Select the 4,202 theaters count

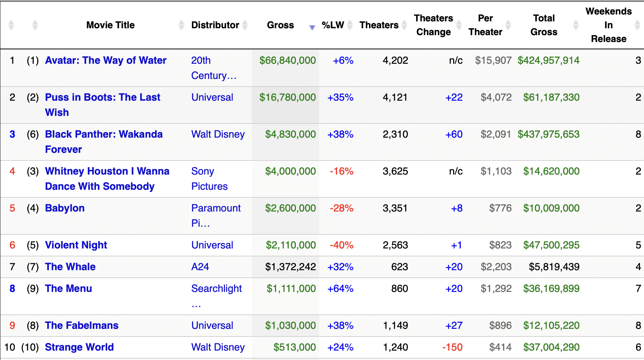(396, 60)
